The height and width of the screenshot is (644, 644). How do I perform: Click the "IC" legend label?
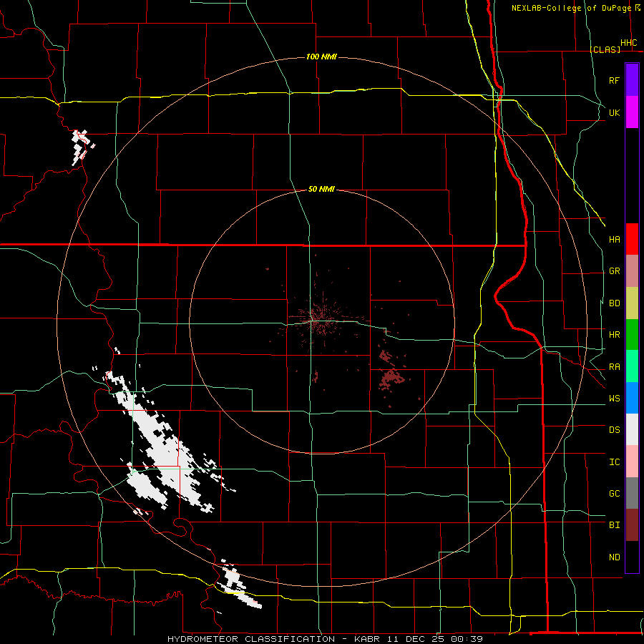tap(615, 462)
